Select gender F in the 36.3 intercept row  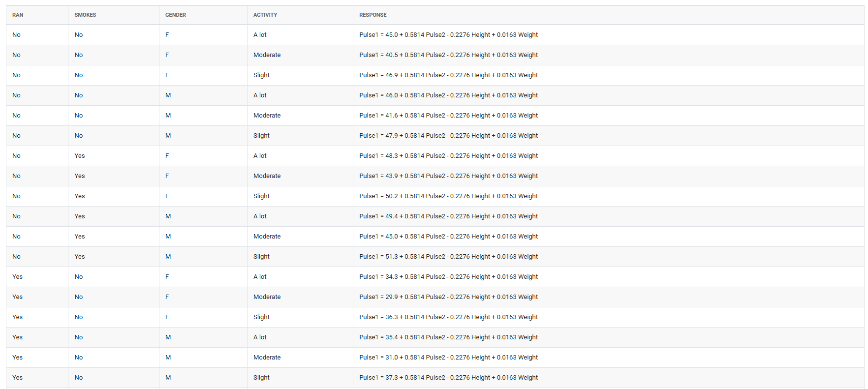click(x=167, y=317)
